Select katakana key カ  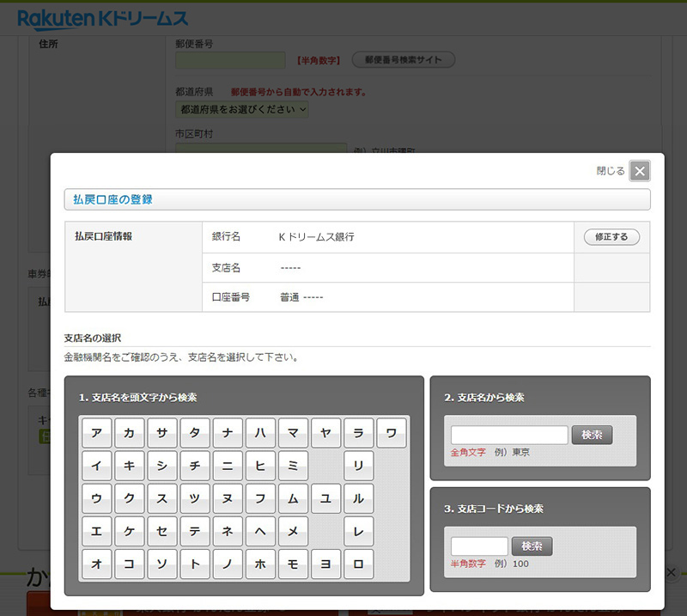(130, 433)
